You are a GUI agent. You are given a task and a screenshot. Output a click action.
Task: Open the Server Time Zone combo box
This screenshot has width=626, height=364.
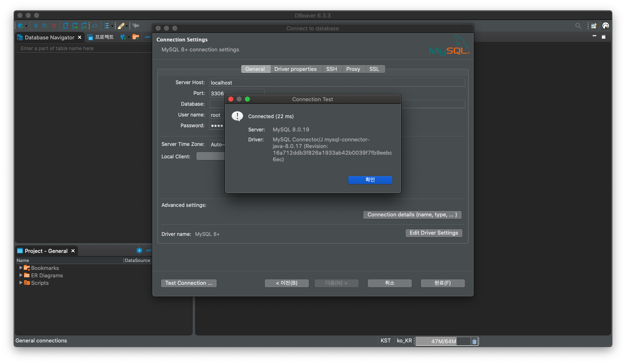[x=217, y=144]
